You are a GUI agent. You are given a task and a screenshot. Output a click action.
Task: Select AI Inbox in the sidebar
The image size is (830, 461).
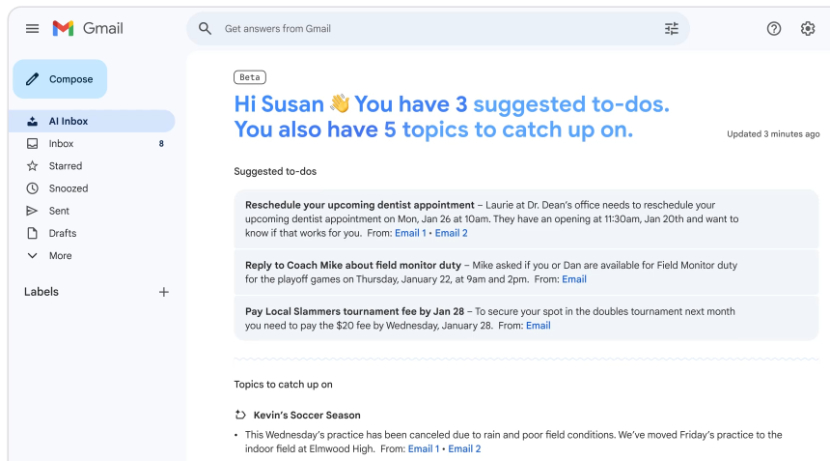pyautogui.click(x=68, y=121)
